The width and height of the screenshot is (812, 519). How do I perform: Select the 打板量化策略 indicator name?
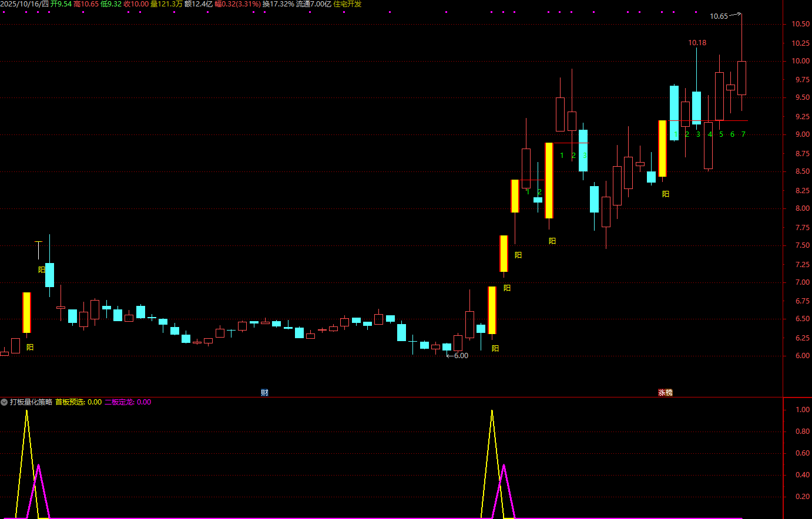click(31, 402)
